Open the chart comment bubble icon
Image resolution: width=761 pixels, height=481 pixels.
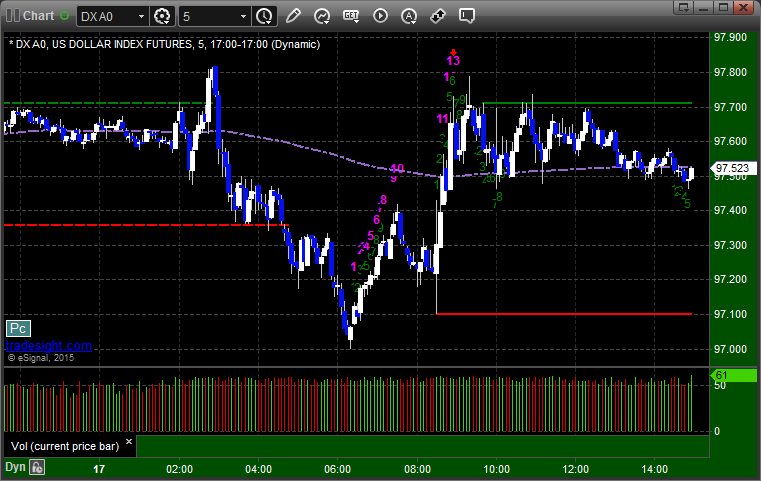[x=467, y=16]
